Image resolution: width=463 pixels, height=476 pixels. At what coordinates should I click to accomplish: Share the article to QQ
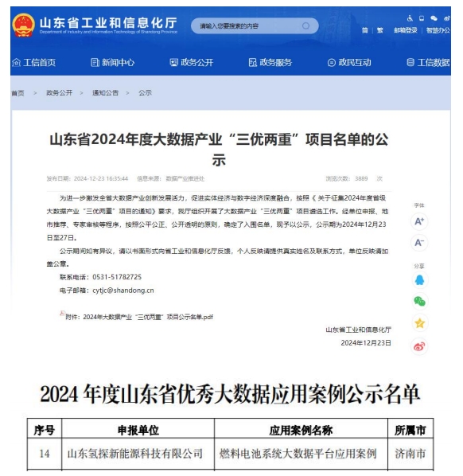[419, 280]
